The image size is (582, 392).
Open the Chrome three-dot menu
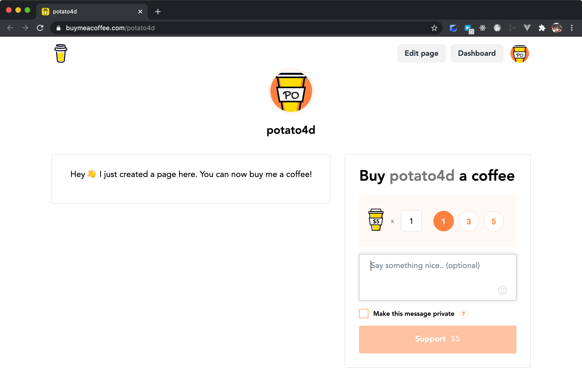click(572, 28)
